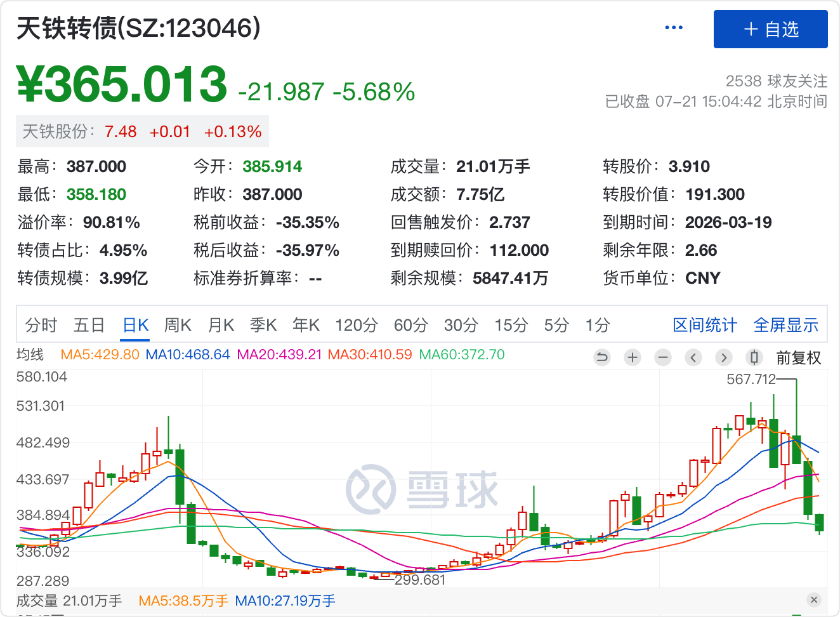Open the three-dot more options menu
This screenshot has height=617, width=840.
(673, 28)
